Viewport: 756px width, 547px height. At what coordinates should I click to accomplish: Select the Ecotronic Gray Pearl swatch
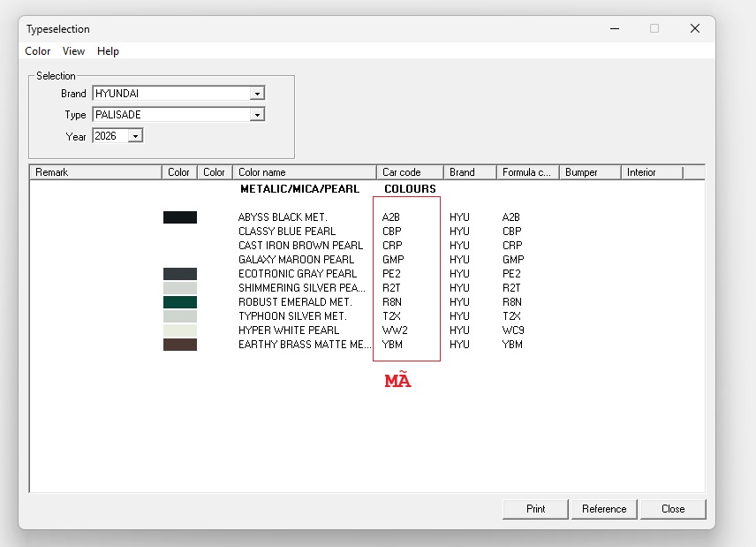180,274
